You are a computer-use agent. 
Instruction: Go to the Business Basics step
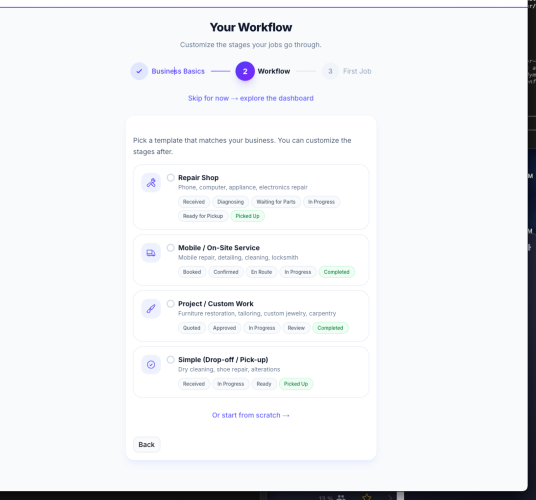point(178,71)
